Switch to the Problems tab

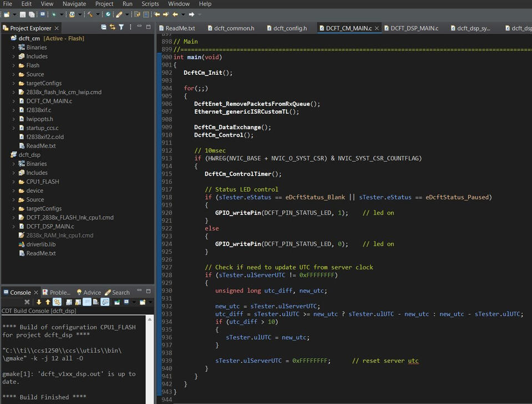coord(57,293)
